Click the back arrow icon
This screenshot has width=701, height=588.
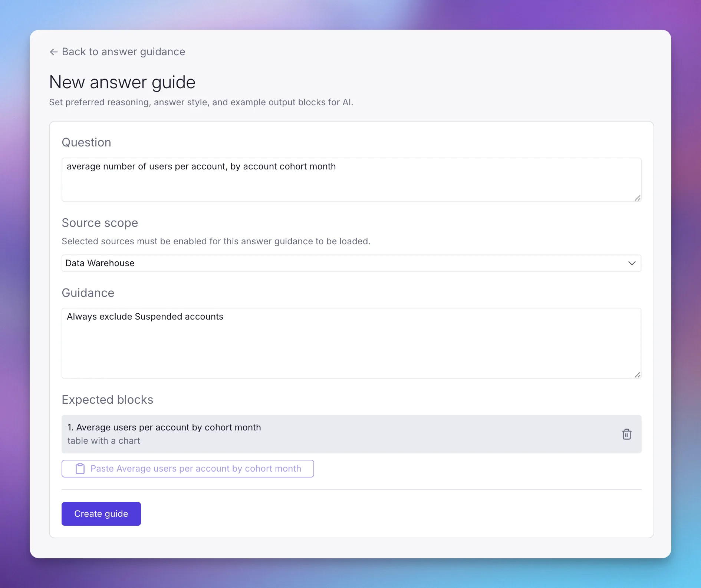coord(54,52)
